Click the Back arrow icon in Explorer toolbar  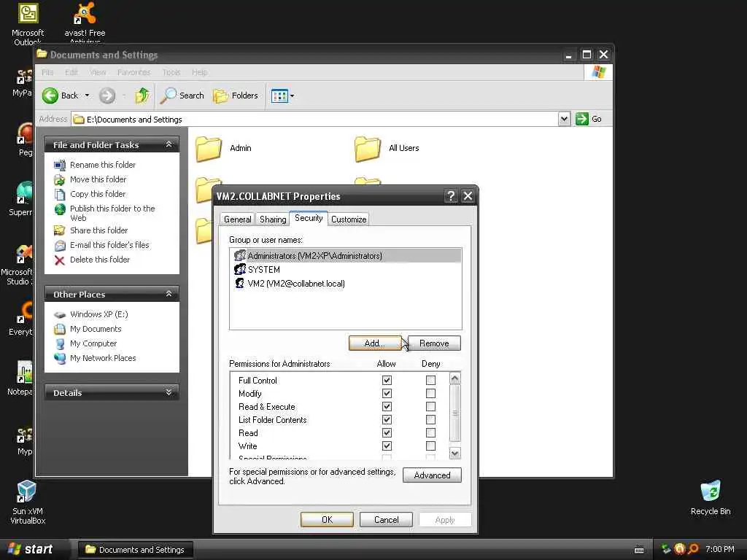(50, 96)
